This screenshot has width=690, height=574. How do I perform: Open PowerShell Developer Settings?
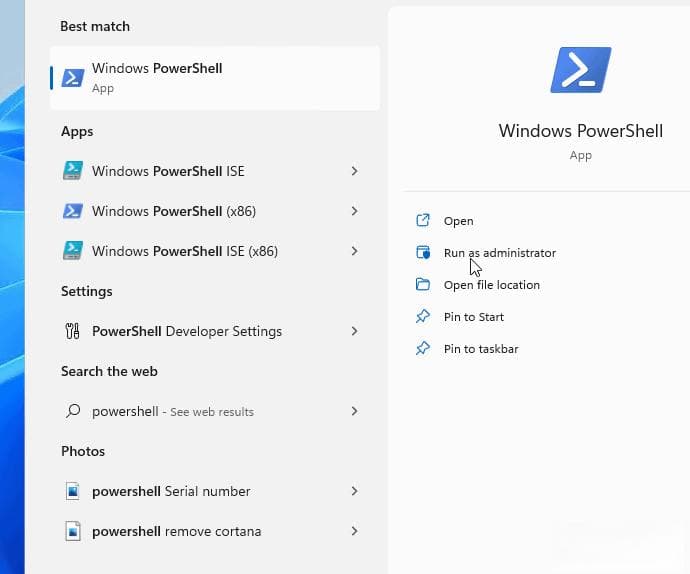click(x=187, y=331)
